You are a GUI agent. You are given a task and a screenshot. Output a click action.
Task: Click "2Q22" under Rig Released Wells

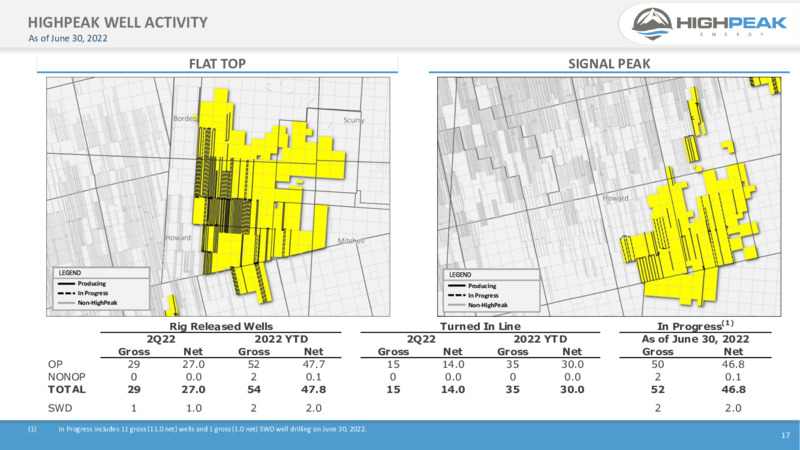pos(161,339)
